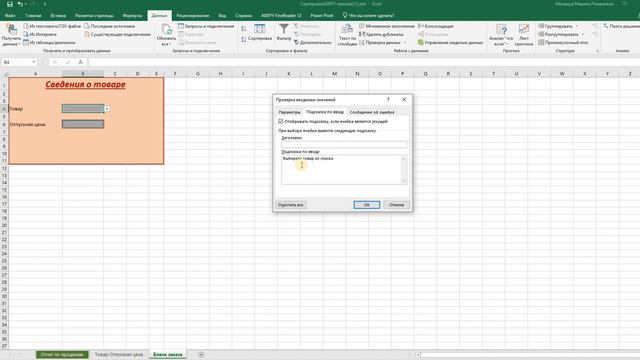Click the Проверка данных button
Screen dimensions: 640x360
(x=380, y=42)
